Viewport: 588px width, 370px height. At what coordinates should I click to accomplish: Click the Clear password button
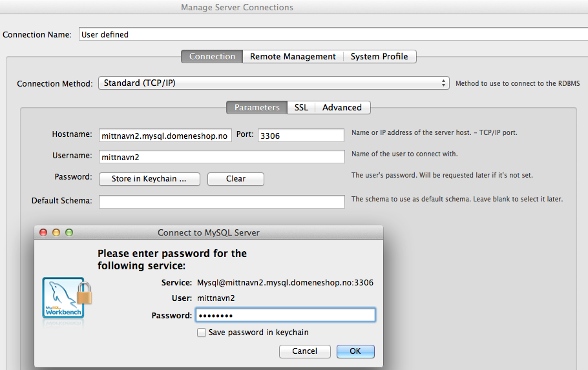235,179
